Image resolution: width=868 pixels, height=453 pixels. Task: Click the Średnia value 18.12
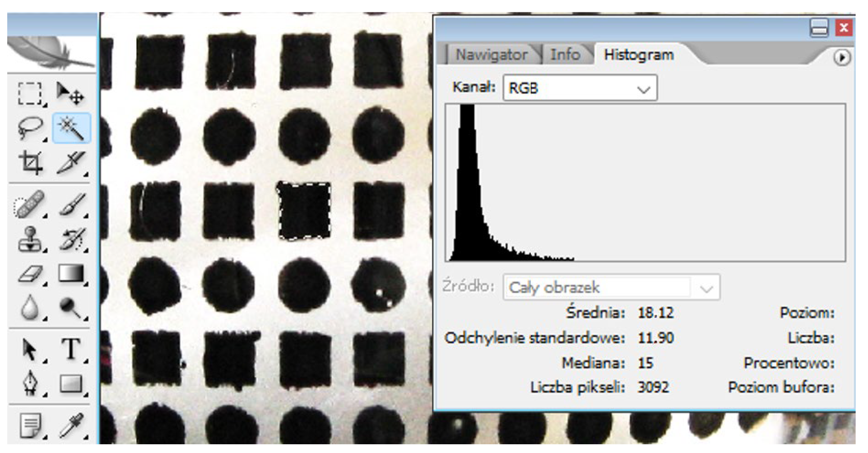coord(655,313)
